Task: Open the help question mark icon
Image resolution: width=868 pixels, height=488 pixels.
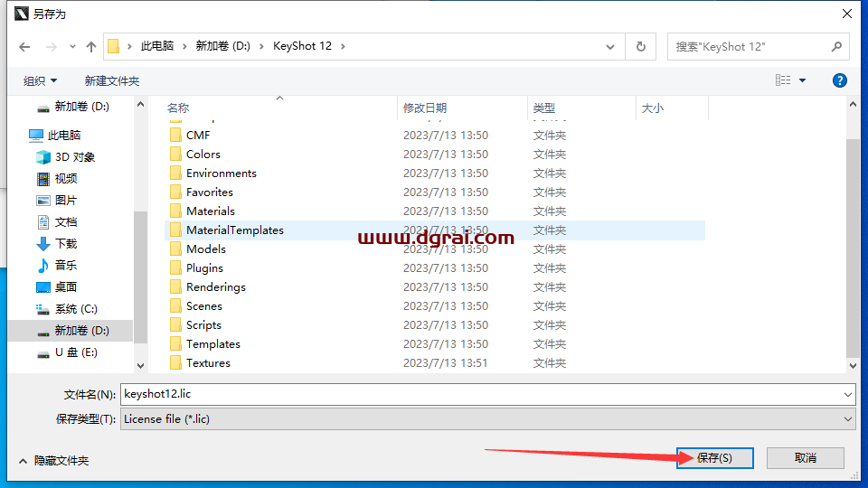Action: 840,80
